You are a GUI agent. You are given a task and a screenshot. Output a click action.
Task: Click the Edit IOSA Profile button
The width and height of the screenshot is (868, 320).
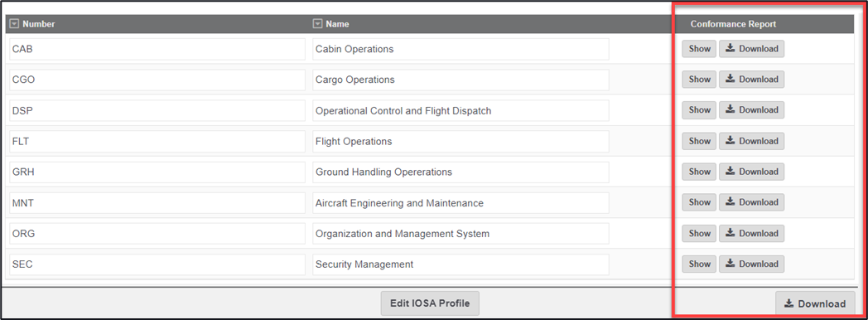(x=430, y=303)
